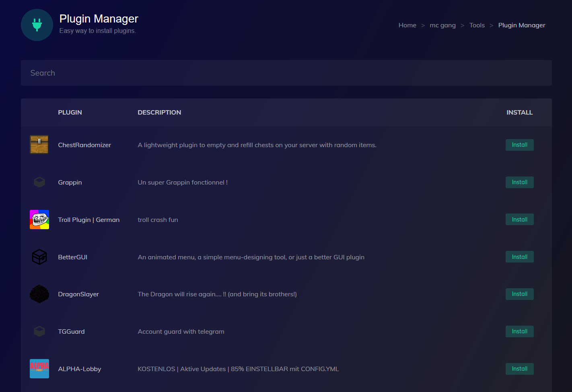Click 'Account guard with telegram' description

click(181, 332)
